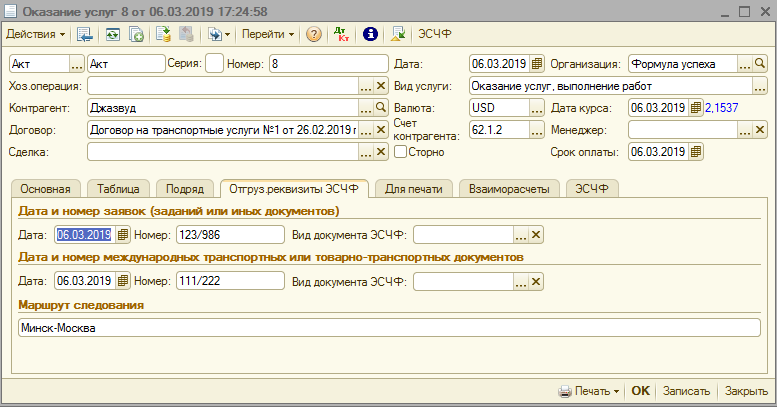Screen dimensions: 777x407
Task: Switch to the Таблица tab
Action: (118, 189)
